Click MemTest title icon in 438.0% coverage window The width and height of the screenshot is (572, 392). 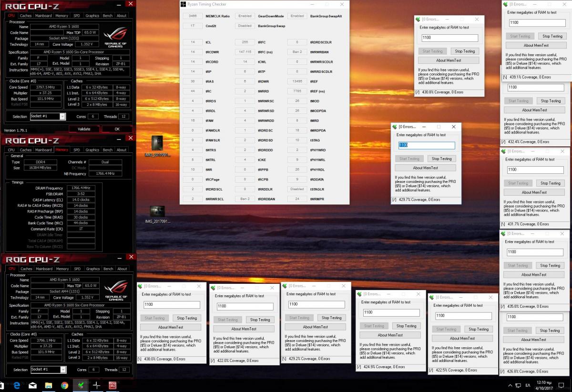[x=140, y=286]
